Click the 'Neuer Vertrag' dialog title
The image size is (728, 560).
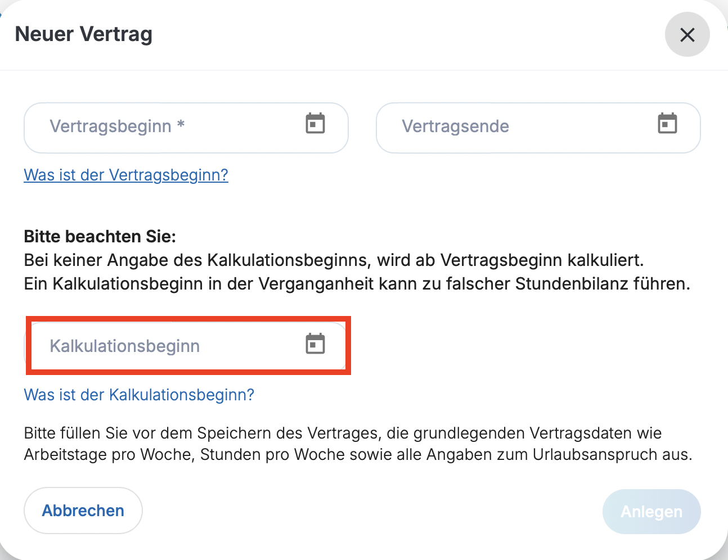[84, 34]
